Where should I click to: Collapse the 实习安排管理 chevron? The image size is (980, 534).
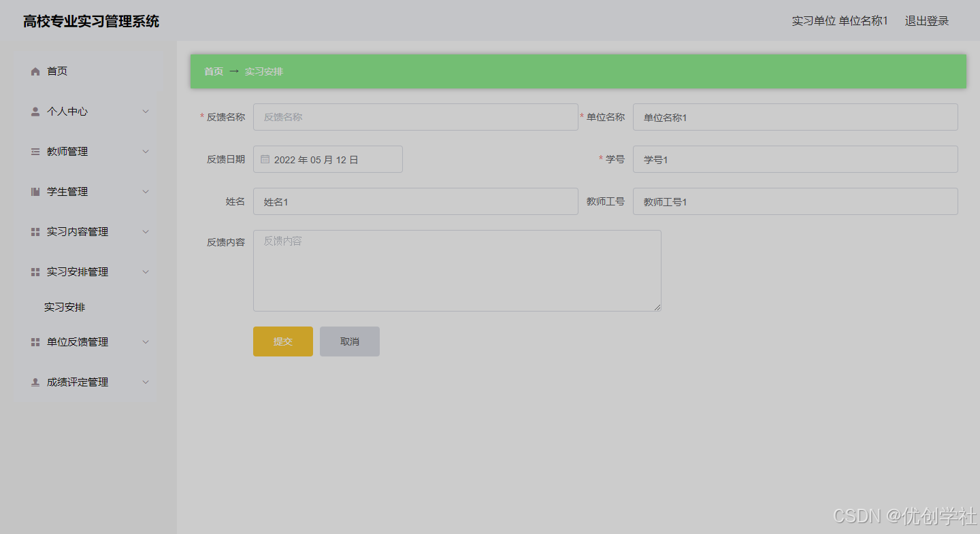[146, 272]
